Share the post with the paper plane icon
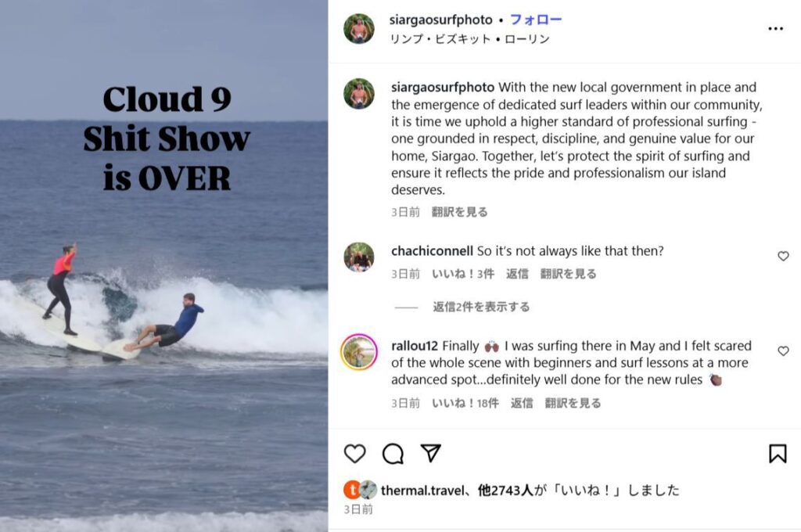Viewport: 801px width, 532px height. (x=431, y=453)
